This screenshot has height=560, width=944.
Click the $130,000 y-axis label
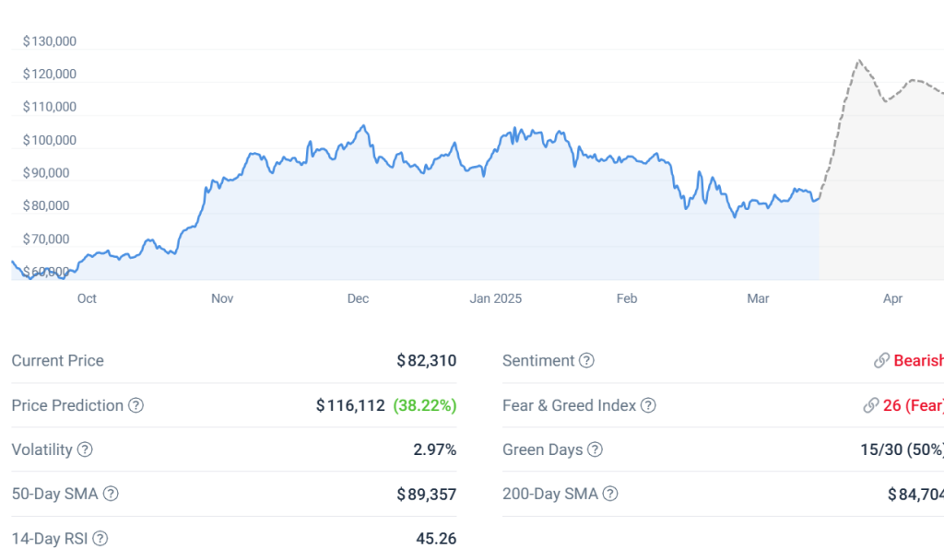(50, 41)
